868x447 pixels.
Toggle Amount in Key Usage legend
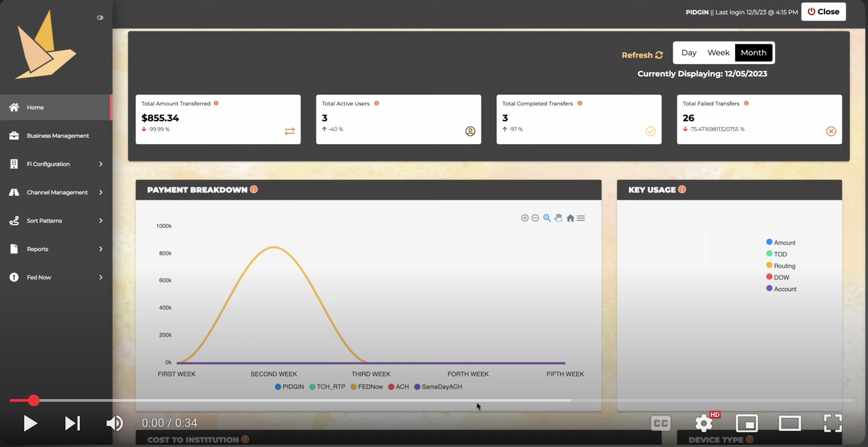coord(781,242)
